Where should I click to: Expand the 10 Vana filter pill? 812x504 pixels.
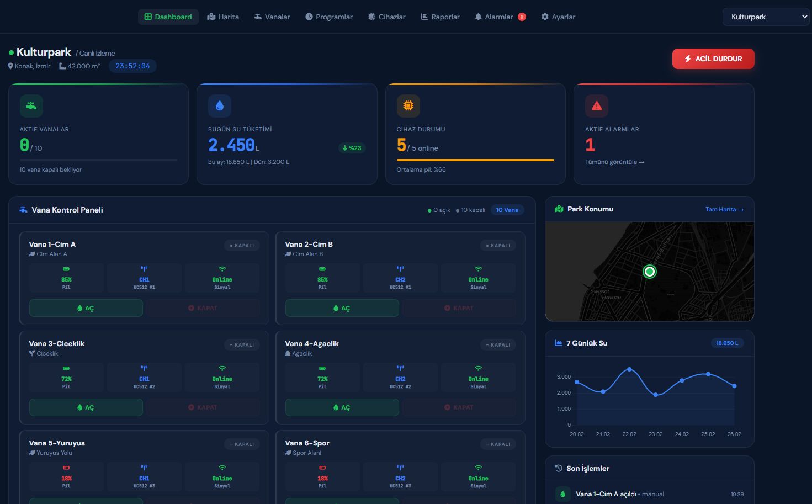[507, 210]
